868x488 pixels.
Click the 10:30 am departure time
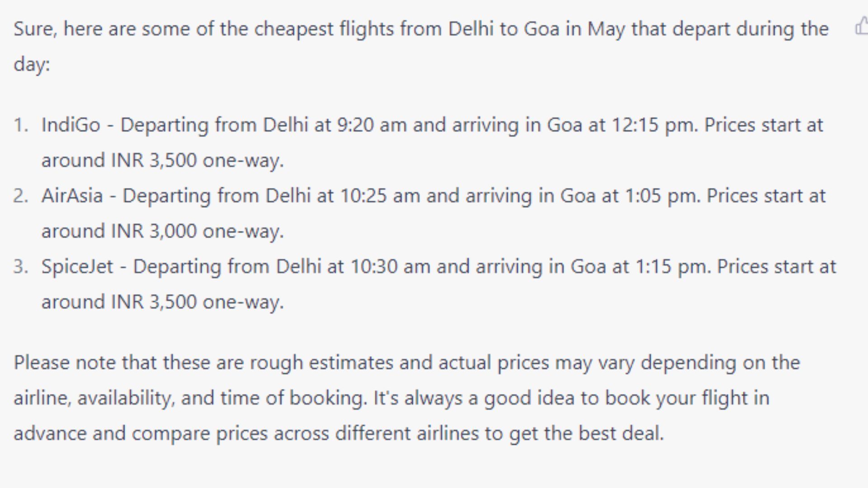coord(391,267)
